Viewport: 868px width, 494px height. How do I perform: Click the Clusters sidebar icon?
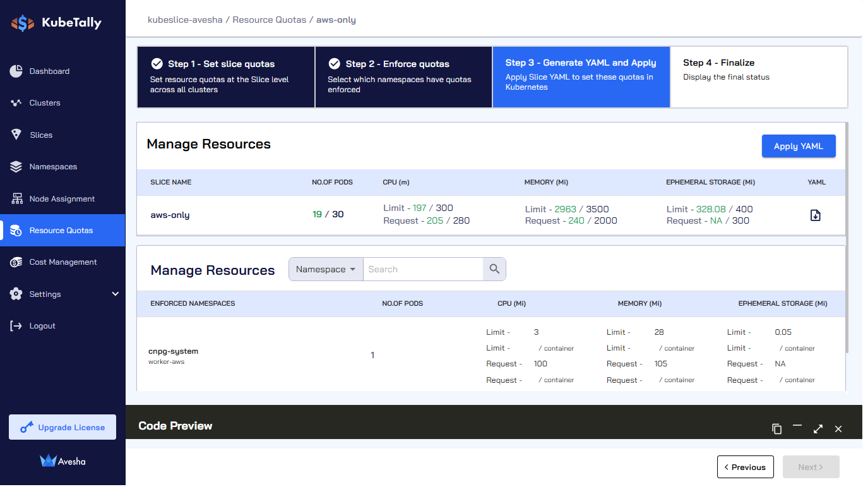point(16,103)
